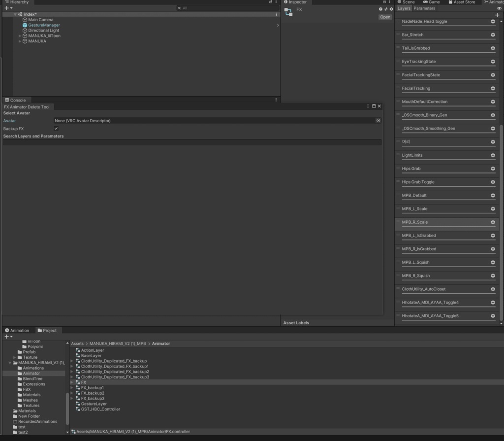This screenshot has height=441, width=504.
Task: Open settings gear on FacialTracking layer
Action: point(492,88)
